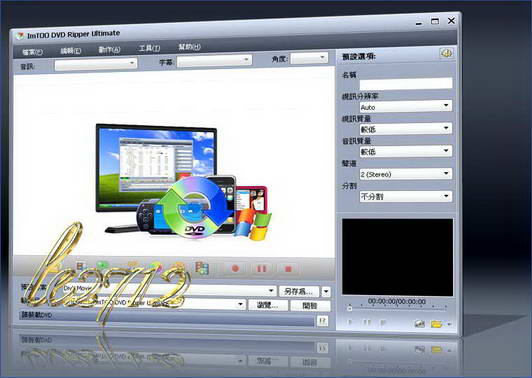Click the !? info icon beside status bar
Screen dimensions: 532x378
pyautogui.click(x=322, y=320)
